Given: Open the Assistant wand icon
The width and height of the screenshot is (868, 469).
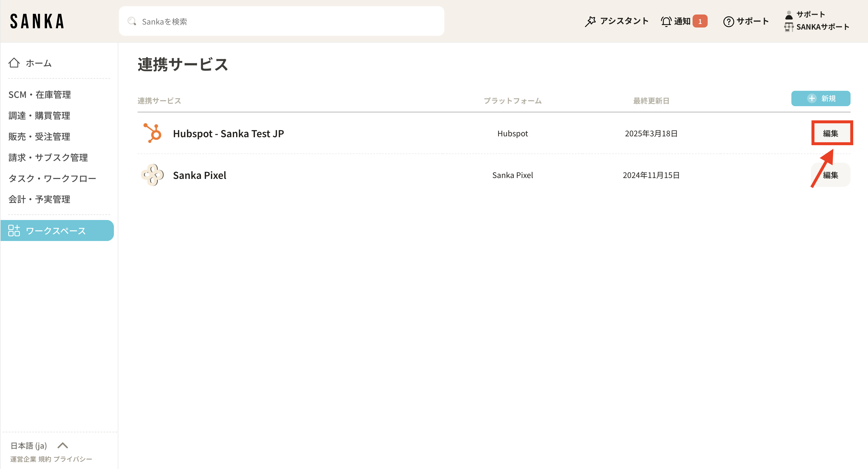Looking at the screenshot, I should click(x=590, y=22).
